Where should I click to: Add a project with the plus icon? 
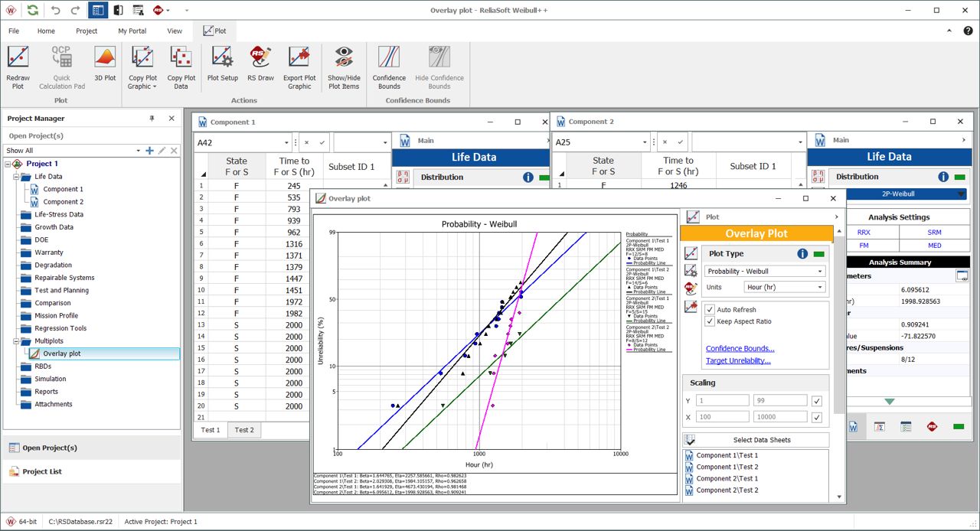pyautogui.click(x=150, y=151)
